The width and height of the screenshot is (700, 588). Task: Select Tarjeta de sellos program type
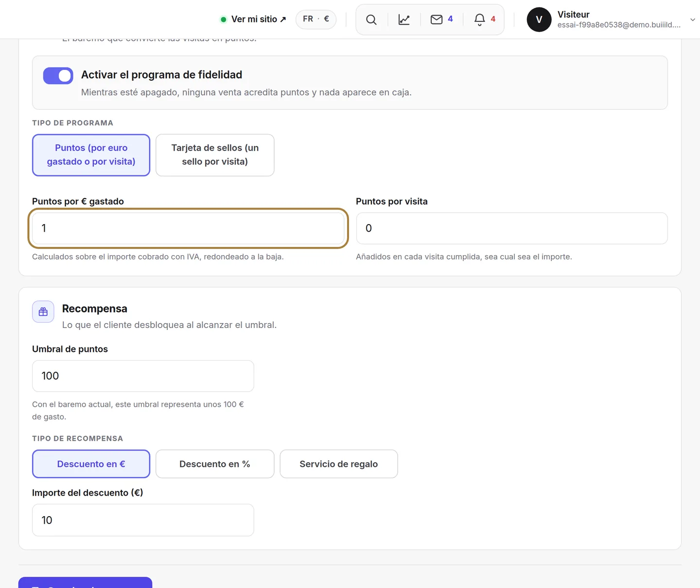coord(215,155)
